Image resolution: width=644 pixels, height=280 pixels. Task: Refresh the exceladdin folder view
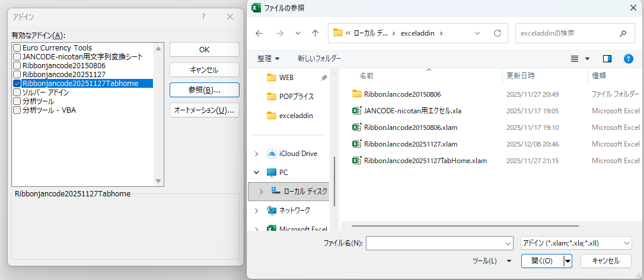tap(497, 33)
